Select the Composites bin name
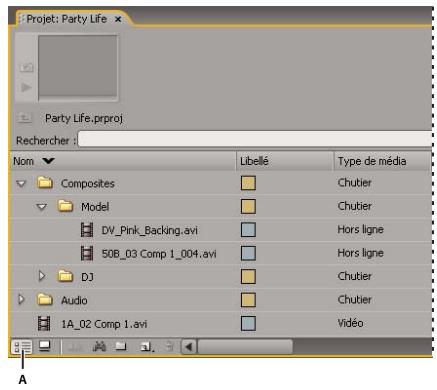Viewport: 437px width, 390px height. (x=88, y=184)
